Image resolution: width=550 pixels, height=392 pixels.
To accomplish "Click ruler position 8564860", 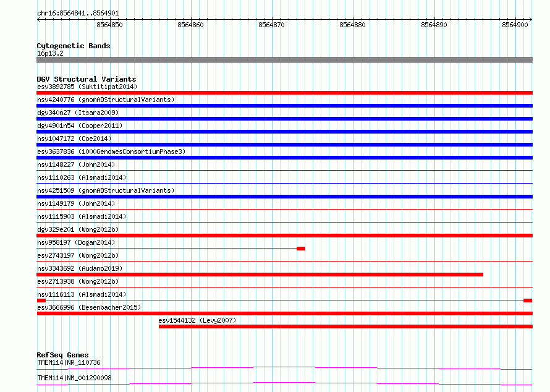I will coord(190,25).
